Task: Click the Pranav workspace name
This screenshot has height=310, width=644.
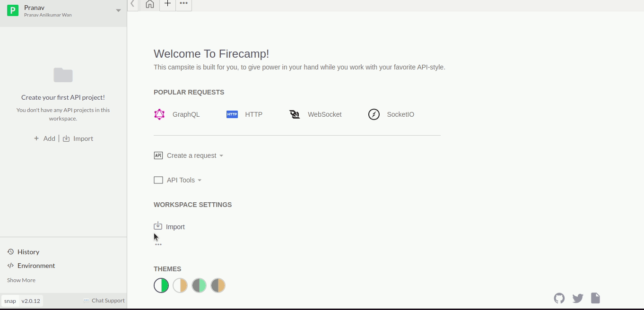Action: click(x=34, y=8)
